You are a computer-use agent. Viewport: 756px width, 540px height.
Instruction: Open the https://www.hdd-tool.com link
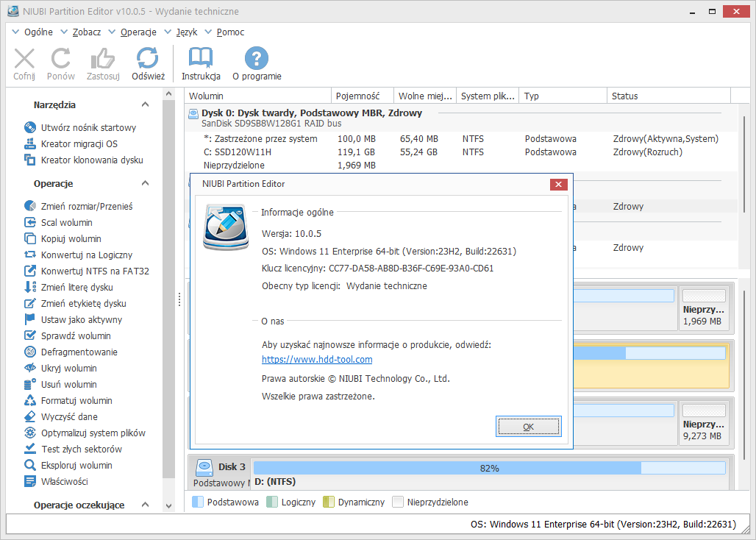click(x=317, y=360)
